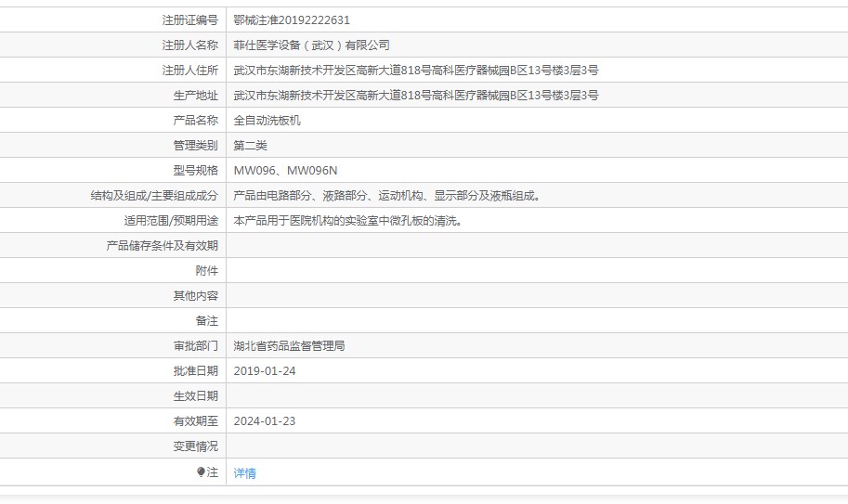Viewport: 848px width, 504px height.
Task: Click the 结构及组成 product composition text
Action: (x=386, y=195)
